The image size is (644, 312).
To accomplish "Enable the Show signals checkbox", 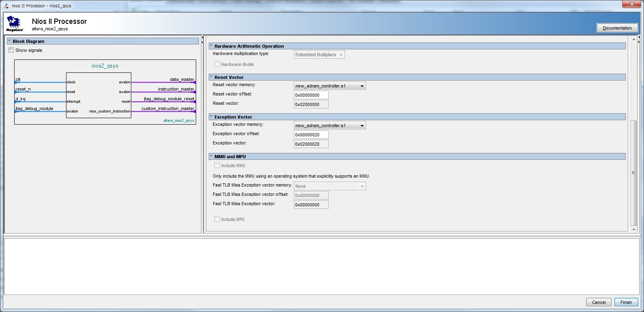I will tap(11, 50).
